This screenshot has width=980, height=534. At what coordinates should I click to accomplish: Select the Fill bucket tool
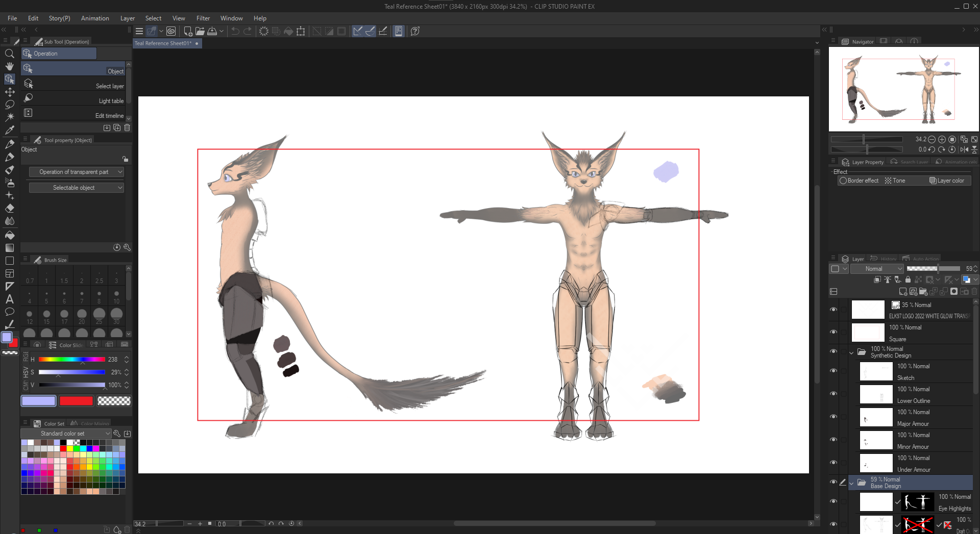click(x=9, y=235)
